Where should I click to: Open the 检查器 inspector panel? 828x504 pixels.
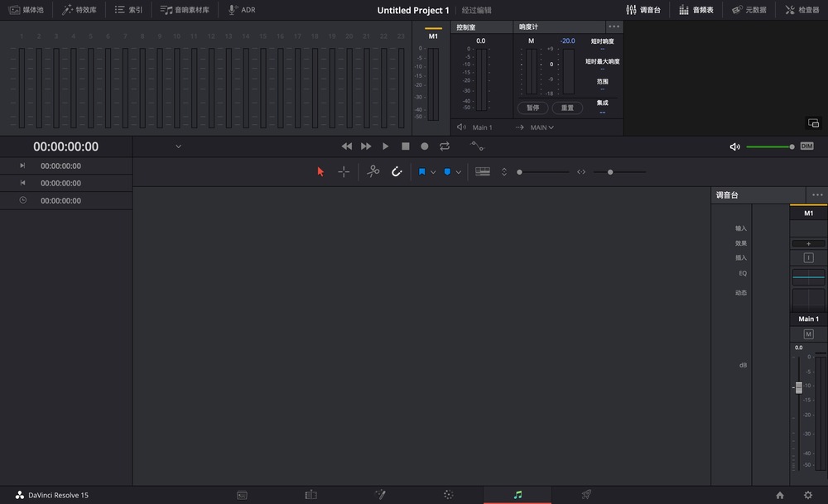coord(802,9)
